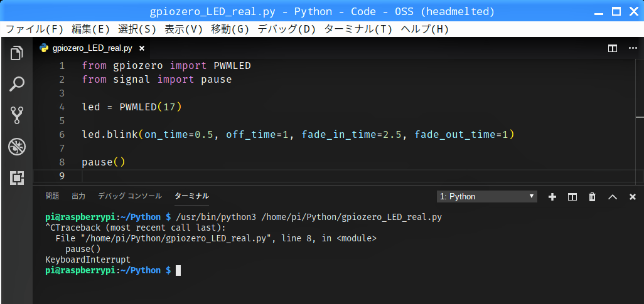Open the デバッグ(D) menu
Screen dimensions: 644x304
click(x=286, y=29)
